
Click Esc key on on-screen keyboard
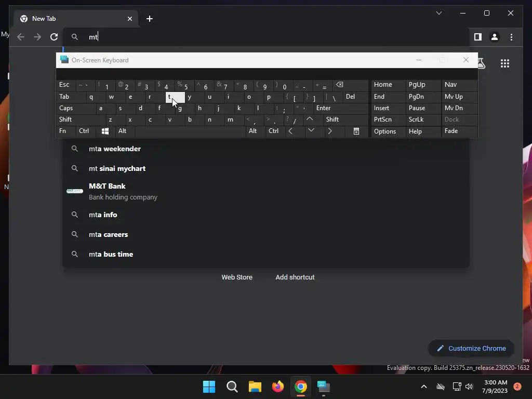(66, 85)
